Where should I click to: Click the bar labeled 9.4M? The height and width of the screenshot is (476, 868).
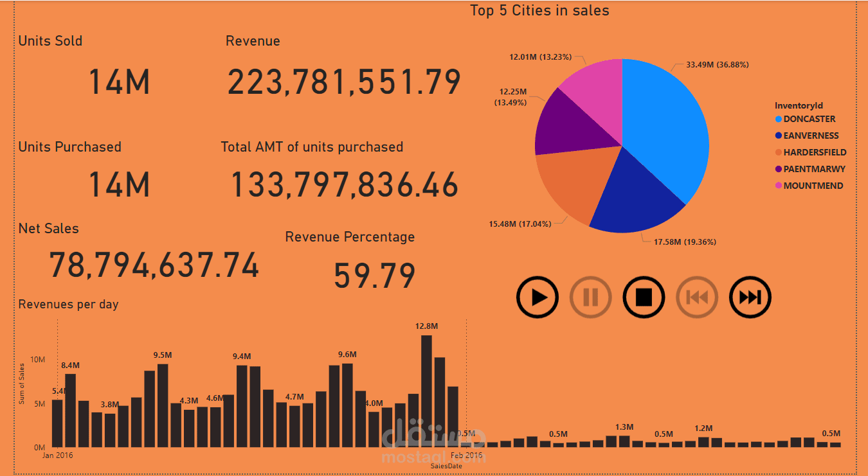pyautogui.click(x=242, y=406)
